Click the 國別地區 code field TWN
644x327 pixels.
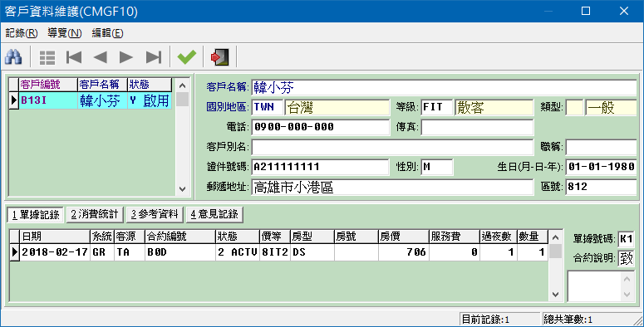click(x=268, y=107)
